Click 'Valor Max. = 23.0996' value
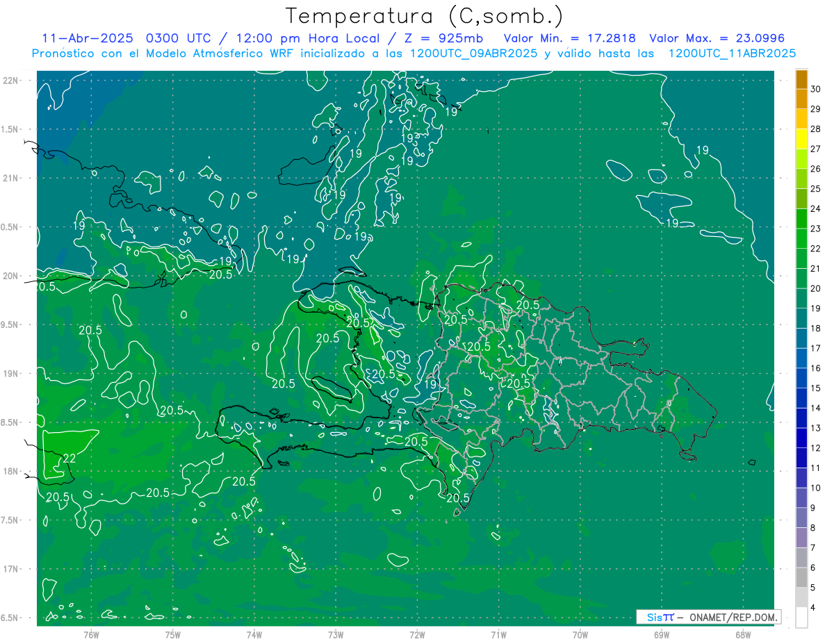 717,38
